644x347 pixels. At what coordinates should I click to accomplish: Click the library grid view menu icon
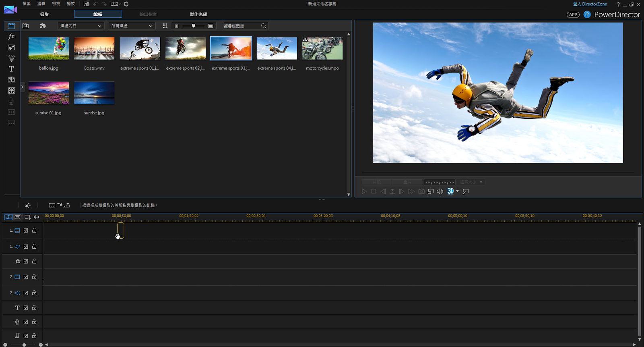pyautogui.click(x=165, y=26)
